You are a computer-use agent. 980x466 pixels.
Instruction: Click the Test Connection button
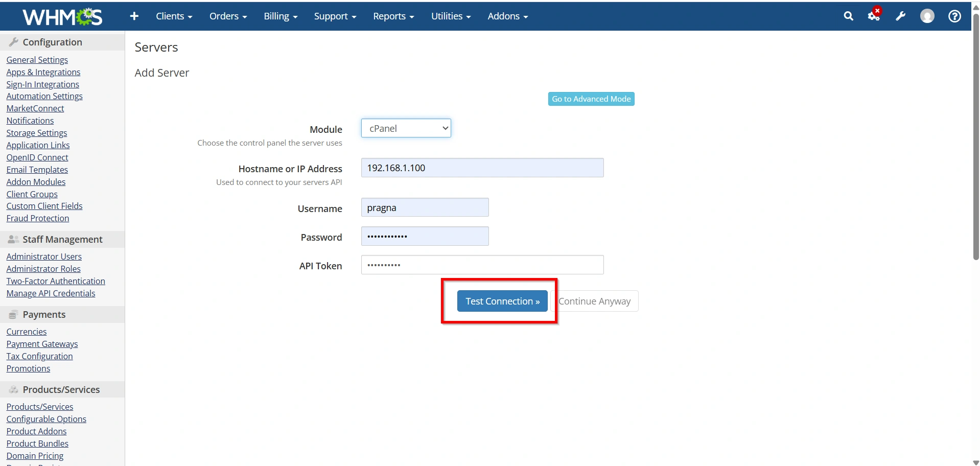pos(502,301)
